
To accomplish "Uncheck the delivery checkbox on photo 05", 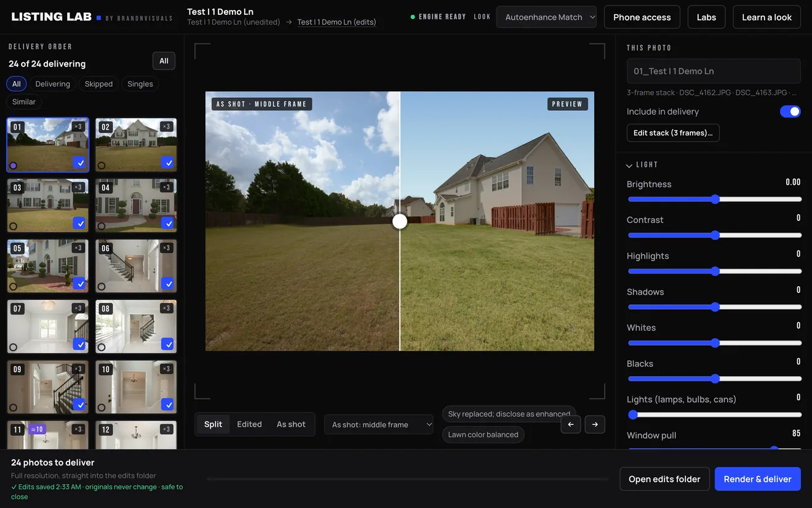I will tap(80, 283).
